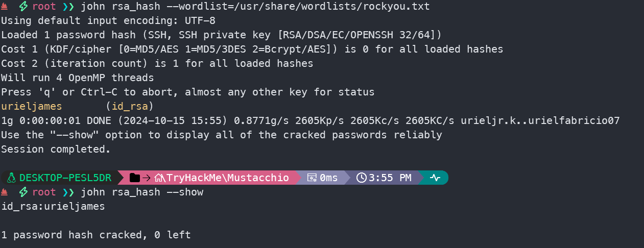Click the DESKTOP-PESL5DR hostname segment

(x=64, y=178)
